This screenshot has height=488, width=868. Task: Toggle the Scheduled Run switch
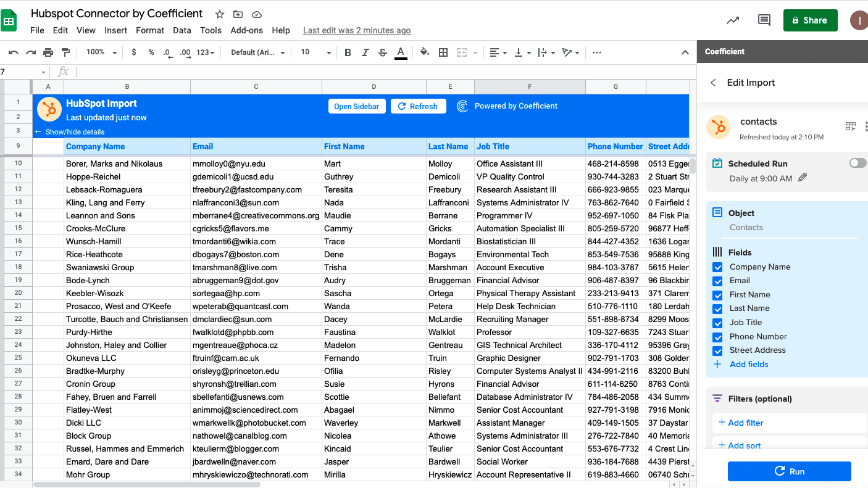click(858, 163)
